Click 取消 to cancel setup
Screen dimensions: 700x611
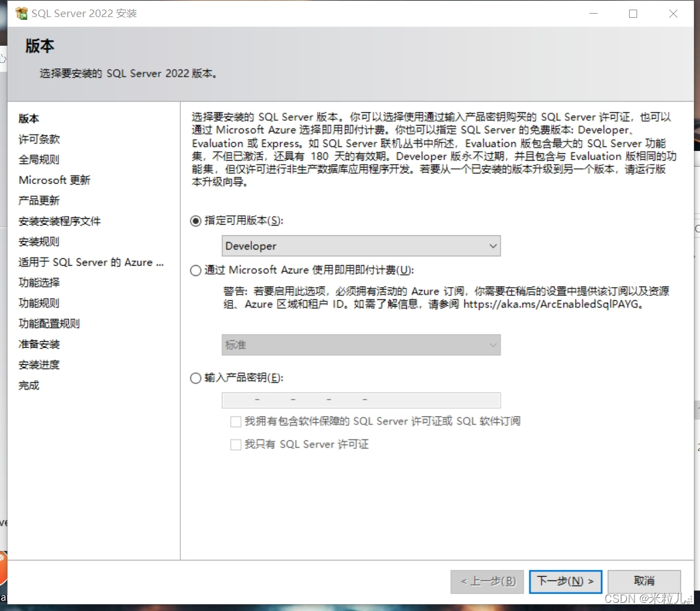click(x=644, y=582)
